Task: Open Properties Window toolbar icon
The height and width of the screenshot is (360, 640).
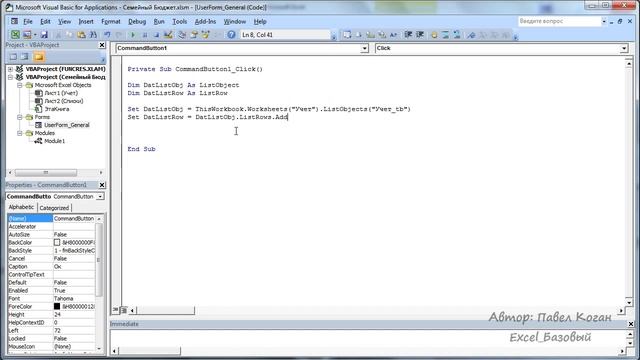Action: point(193,35)
